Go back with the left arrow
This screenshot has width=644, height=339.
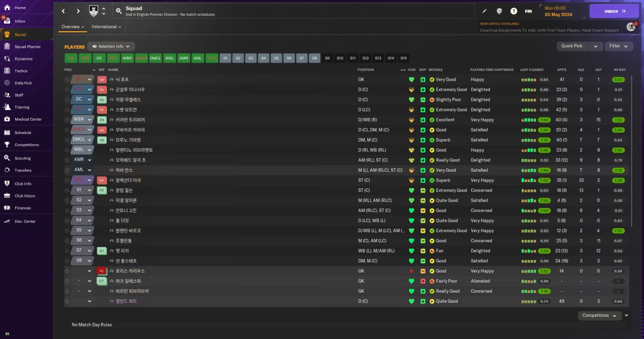coord(63,11)
